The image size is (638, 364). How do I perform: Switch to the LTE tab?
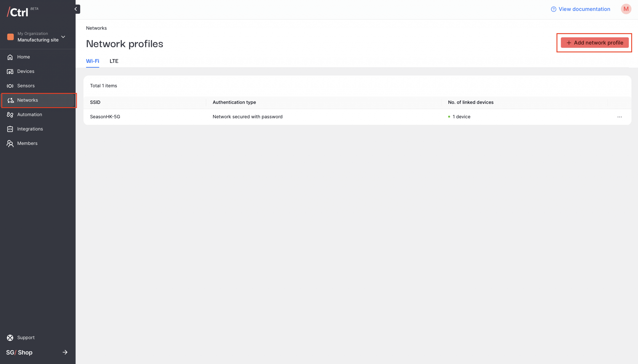tap(114, 61)
